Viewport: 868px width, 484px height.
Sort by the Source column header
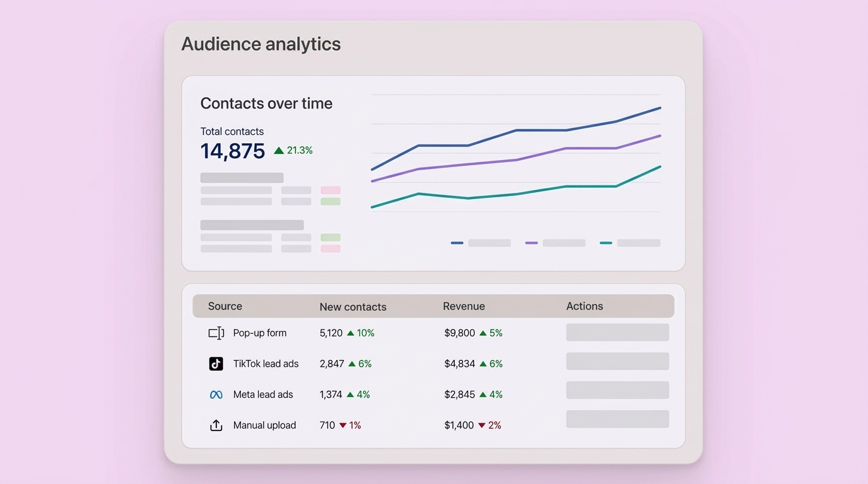(x=225, y=306)
